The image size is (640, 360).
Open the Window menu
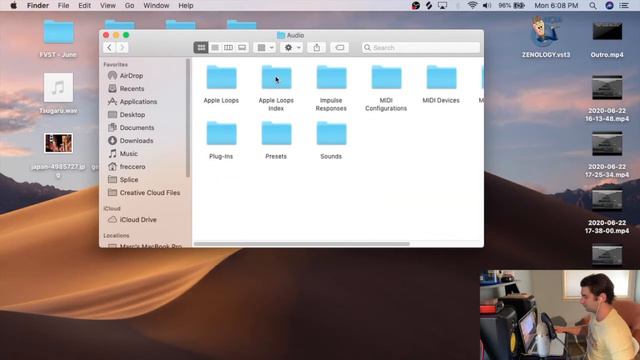156,6
